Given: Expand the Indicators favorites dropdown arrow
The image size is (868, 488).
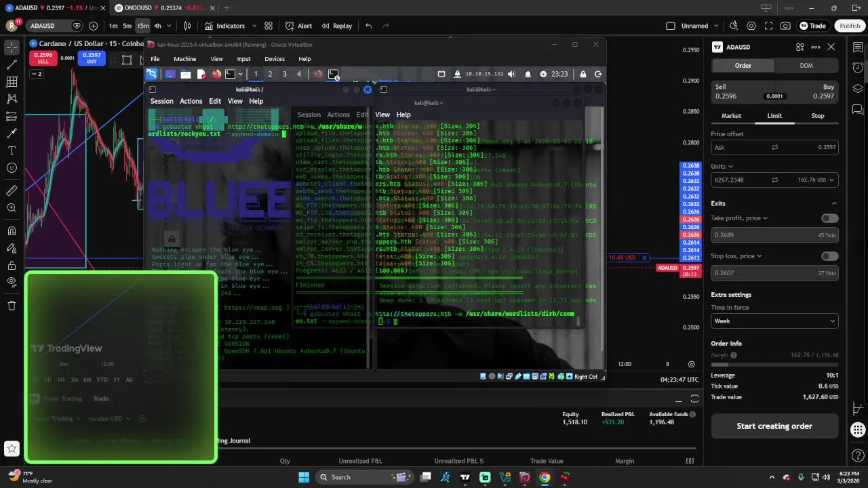Looking at the screenshot, I should [x=254, y=26].
